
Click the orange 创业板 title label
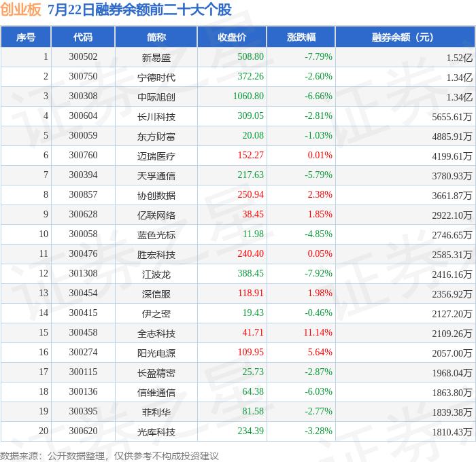click(x=20, y=9)
